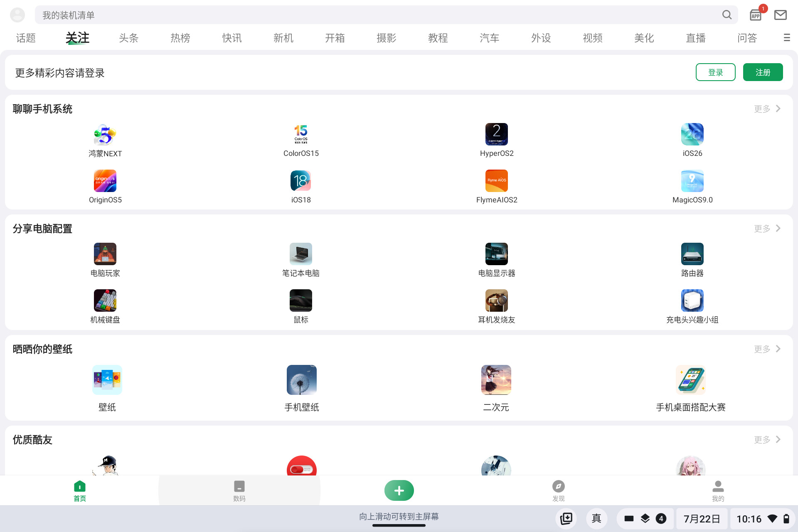Expand 更多 for 优质酷友 section
Viewport: 798px width, 532px height.
768,440
